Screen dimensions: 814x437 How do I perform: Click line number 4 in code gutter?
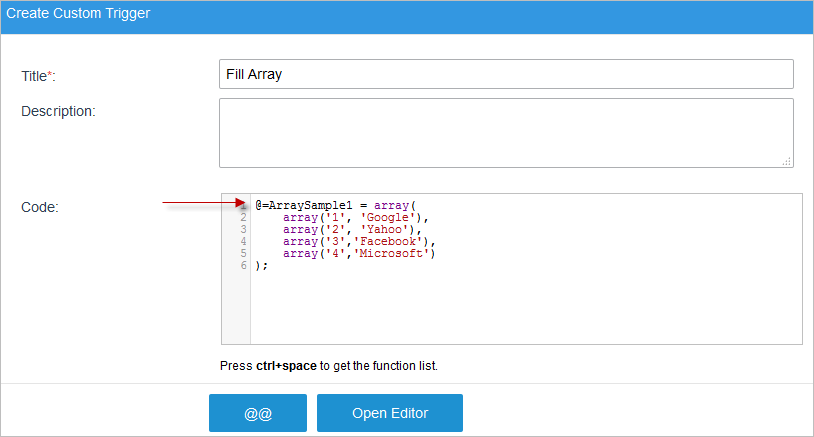pyautogui.click(x=243, y=241)
